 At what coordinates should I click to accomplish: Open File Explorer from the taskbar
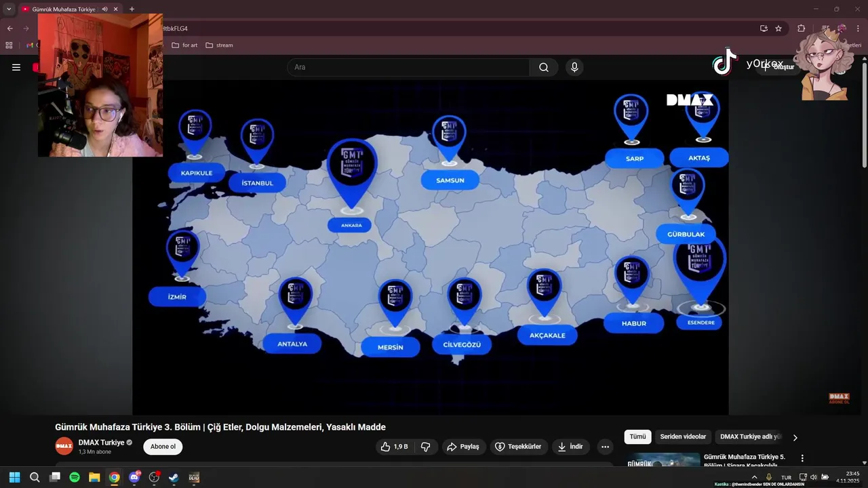click(94, 477)
